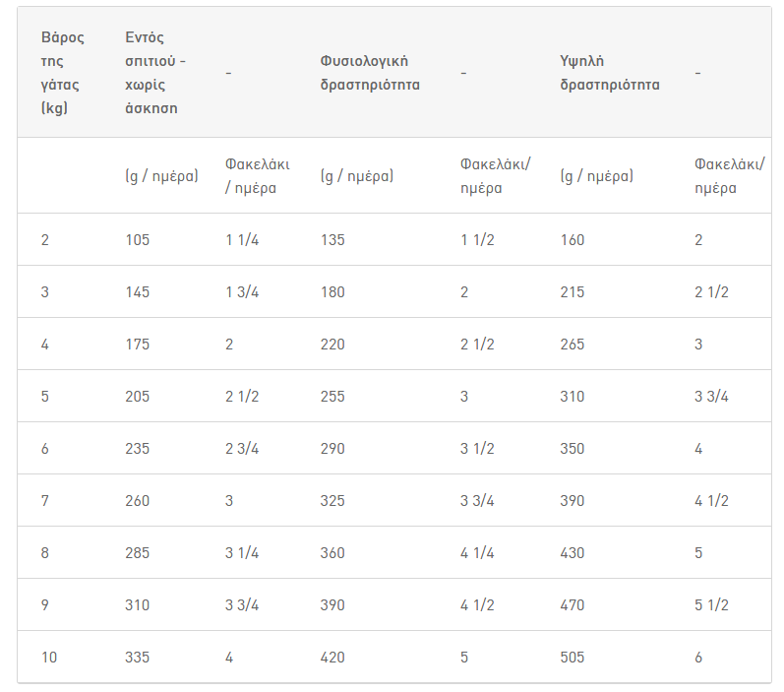Click the weight cell showing 10
Screen dimensions: 784x692
(x=49, y=657)
